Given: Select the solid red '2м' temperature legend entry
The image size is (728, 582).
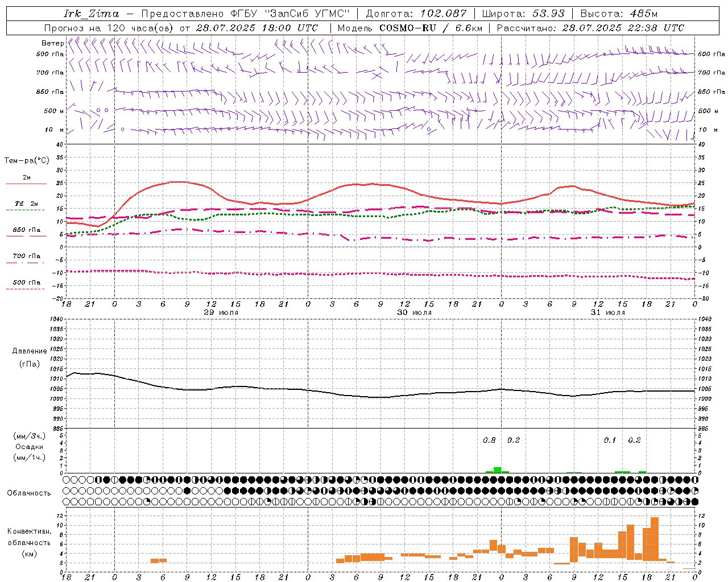Looking at the screenshot, I should tap(26, 178).
